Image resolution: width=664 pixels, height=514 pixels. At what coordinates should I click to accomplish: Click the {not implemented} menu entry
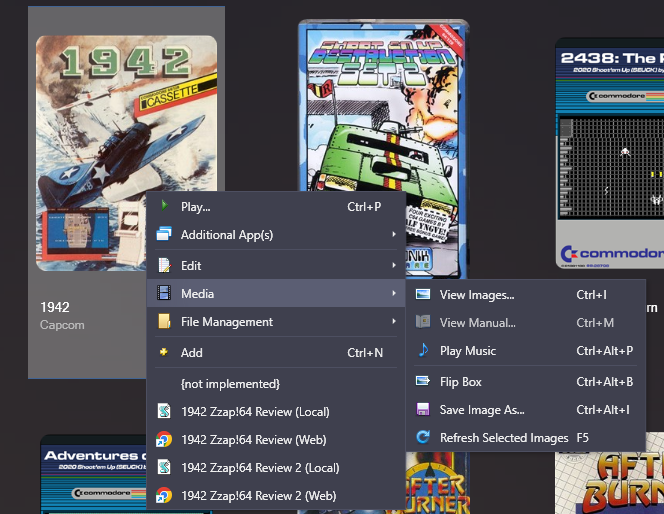pos(276,384)
